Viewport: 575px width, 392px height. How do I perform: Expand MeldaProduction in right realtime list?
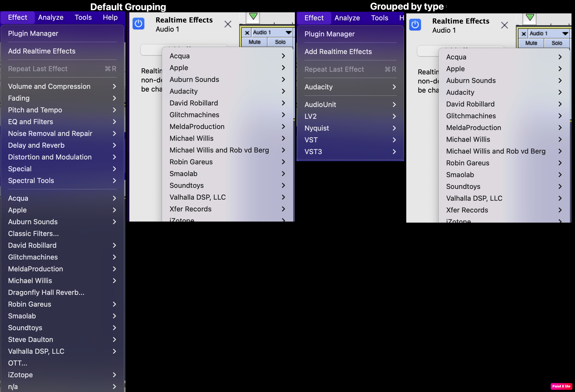point(504,128)
